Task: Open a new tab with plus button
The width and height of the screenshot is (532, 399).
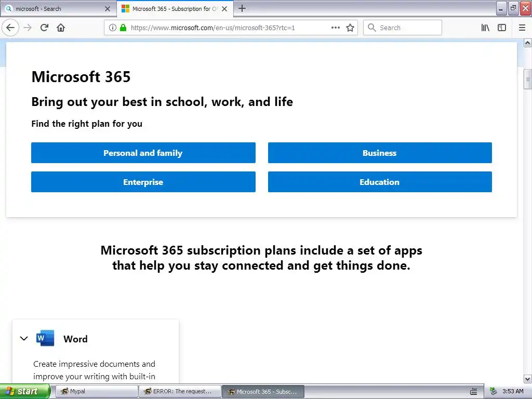Action: pyautogui.click(x=242, y=8)
